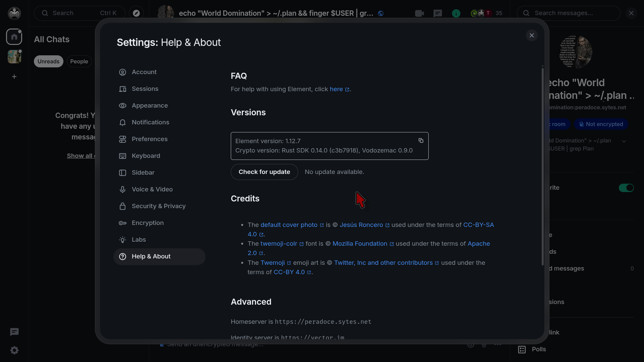Click the Check for update button
644x362 pixels.
pos(264,172)
